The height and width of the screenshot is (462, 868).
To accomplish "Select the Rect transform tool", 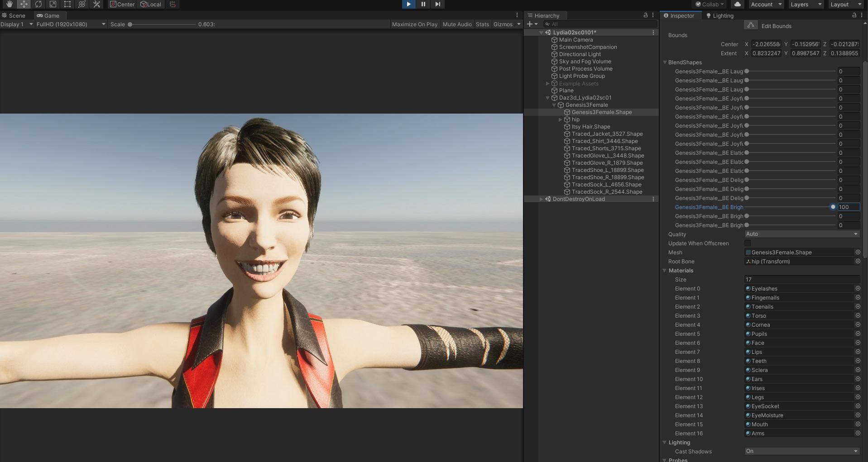I will [67, 4].
